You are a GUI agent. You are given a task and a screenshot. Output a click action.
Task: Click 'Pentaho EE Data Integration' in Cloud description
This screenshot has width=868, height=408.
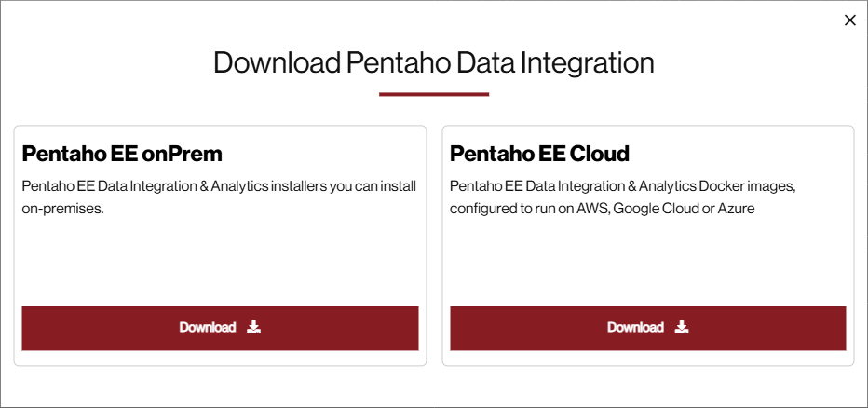click(x=532, y=186)
